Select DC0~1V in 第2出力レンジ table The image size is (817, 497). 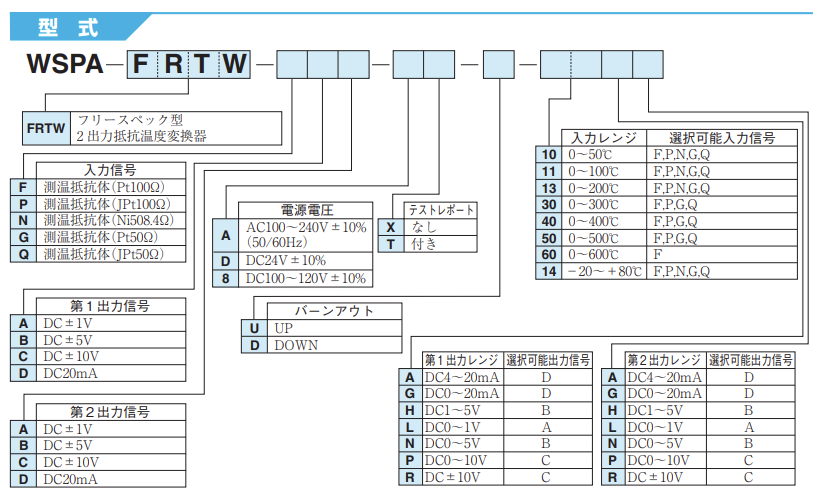point(665,427)
